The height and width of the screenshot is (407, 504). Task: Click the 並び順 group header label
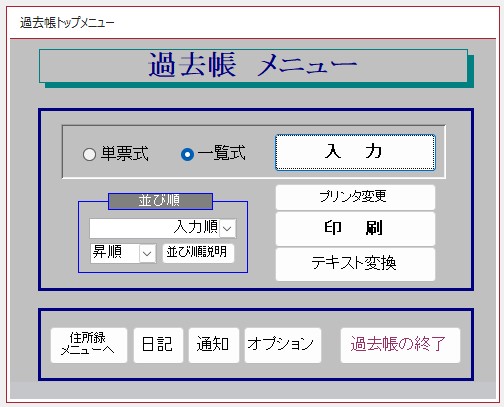[x=160, y=201]
